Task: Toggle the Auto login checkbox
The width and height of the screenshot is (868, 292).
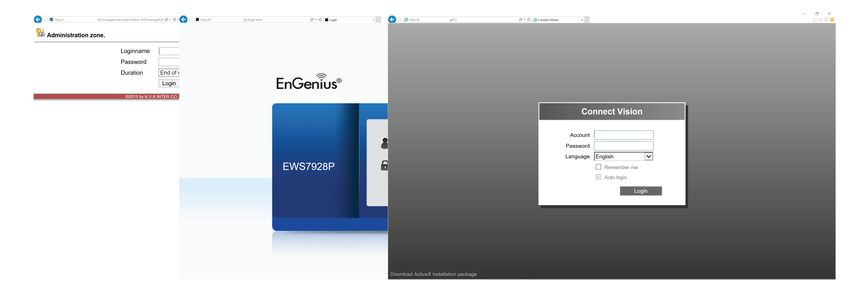Action: [x=598, y=177]
